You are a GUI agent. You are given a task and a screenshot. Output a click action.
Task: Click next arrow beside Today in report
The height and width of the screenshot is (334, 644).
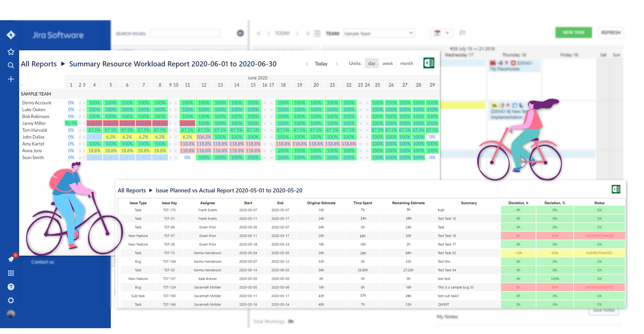[x=337, y=64]
